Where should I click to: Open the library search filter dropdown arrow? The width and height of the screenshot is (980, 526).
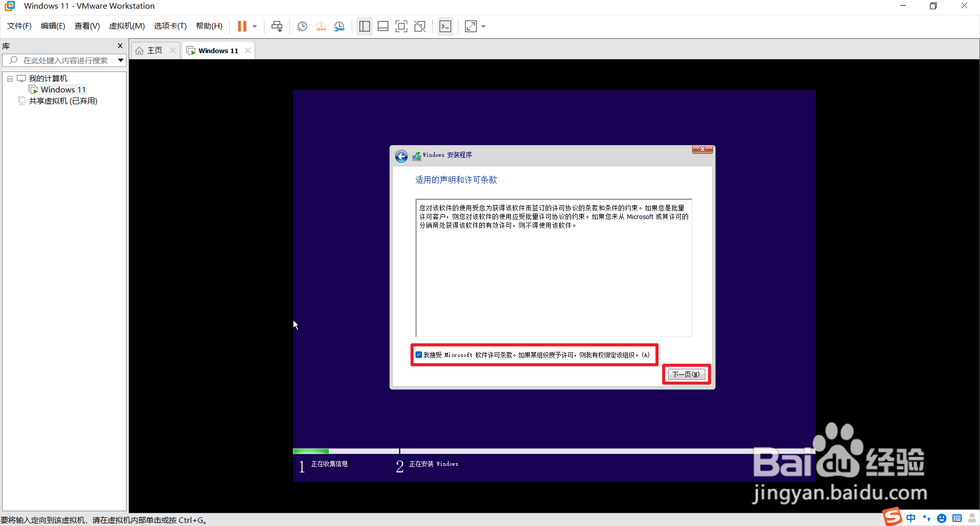121,60
